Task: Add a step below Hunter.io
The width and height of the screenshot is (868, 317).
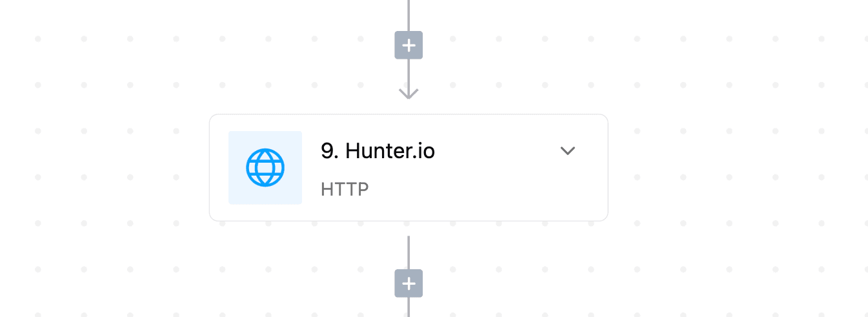Action: (409, 283)
